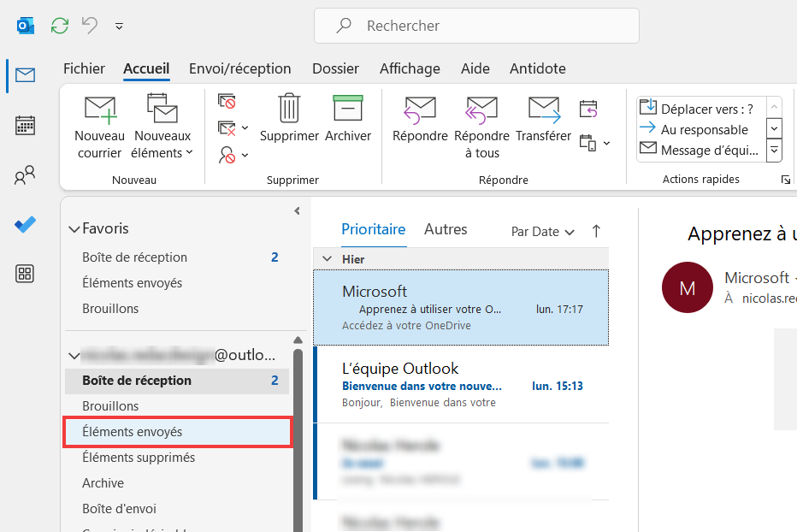Toggle sort order with the up arrow

(x=596, y=232)
